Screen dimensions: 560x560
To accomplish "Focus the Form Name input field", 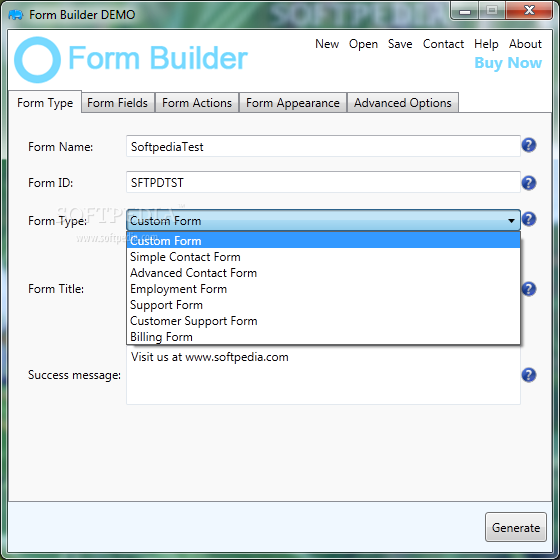I will [323, 146].
